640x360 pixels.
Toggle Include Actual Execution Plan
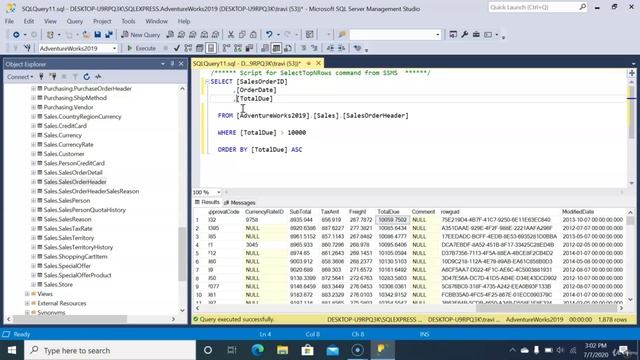tap(227, 48)
